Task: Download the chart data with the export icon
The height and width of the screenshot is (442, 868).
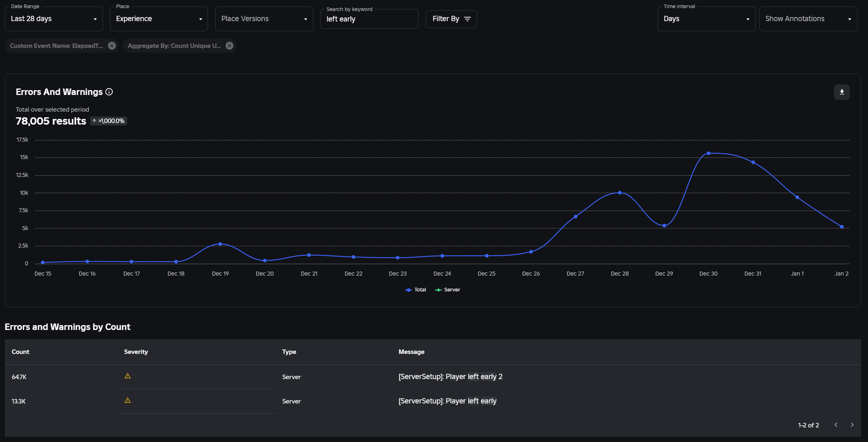Action: [842, 92]
